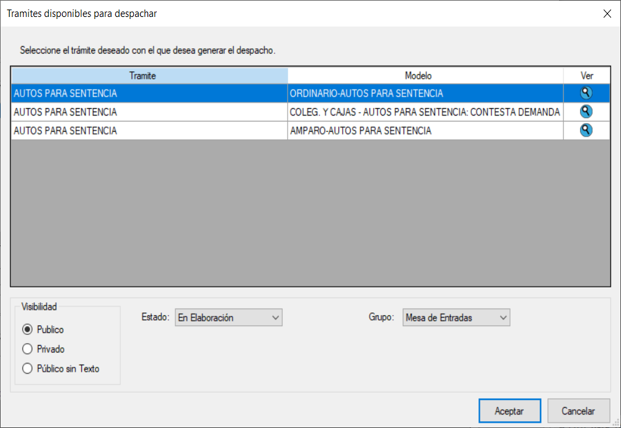The width and height of the screenshot is (621, 428).
Task: Close the Tramites disponibles dialog
Action: pos(606,14)
